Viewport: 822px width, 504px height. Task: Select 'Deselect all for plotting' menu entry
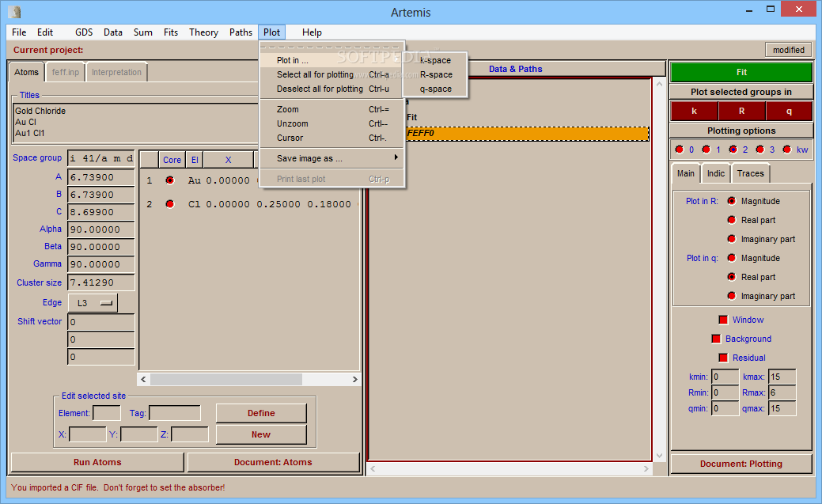point(331,89)
